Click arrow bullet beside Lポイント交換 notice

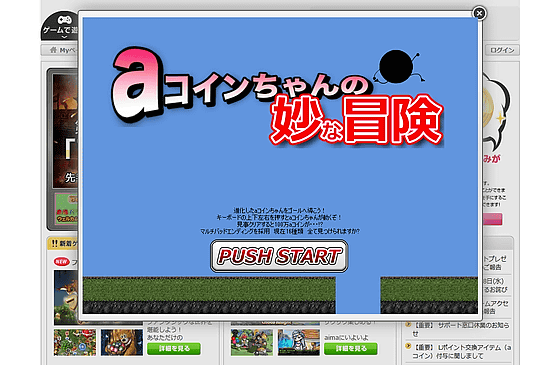408,346
